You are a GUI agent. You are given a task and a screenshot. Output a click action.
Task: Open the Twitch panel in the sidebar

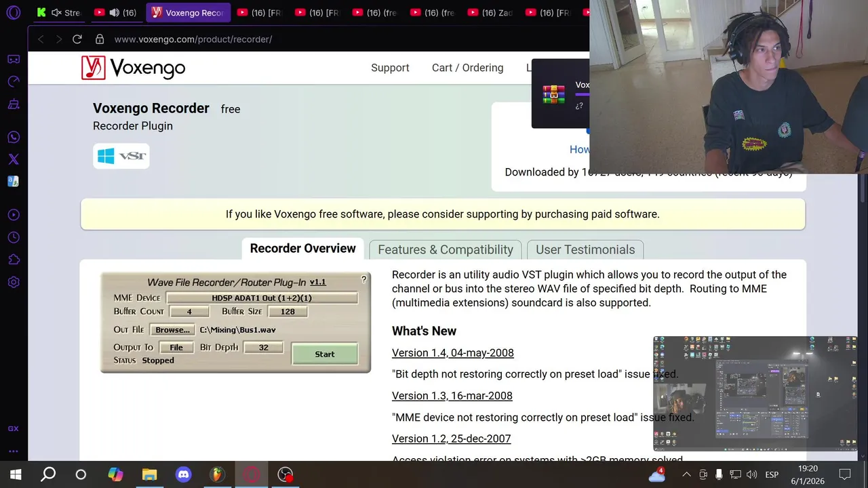click(13, 104)
